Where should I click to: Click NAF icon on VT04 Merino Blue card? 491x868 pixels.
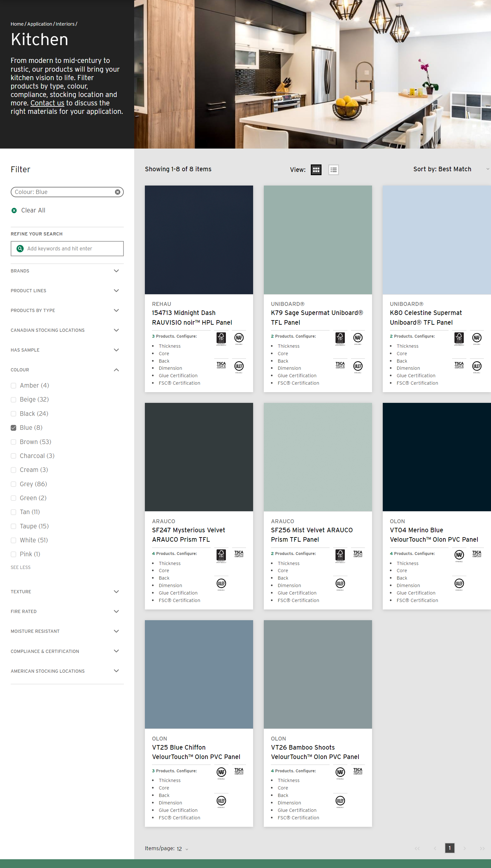459,556
